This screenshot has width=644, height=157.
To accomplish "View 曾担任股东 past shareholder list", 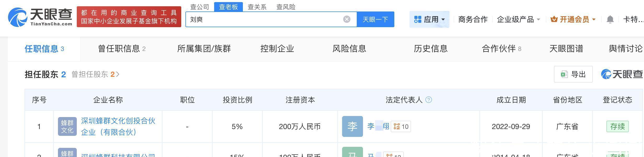I will coord(95,74).
